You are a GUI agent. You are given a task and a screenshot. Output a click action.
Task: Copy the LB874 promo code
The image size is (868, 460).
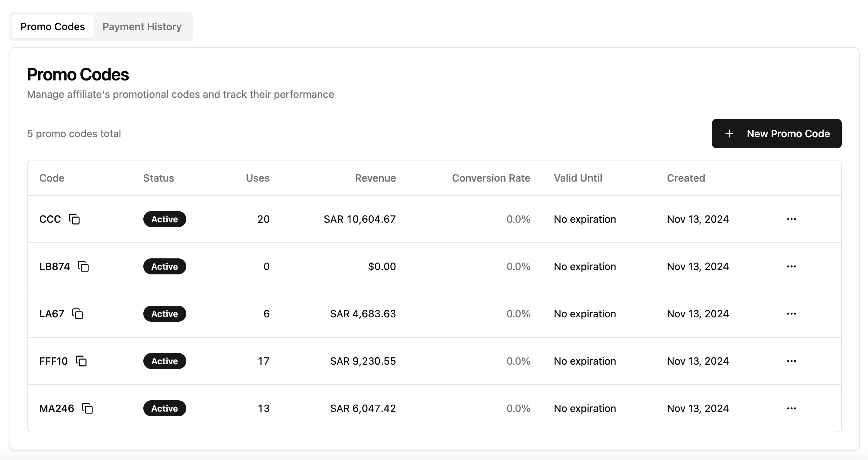(x=83, y=266)
